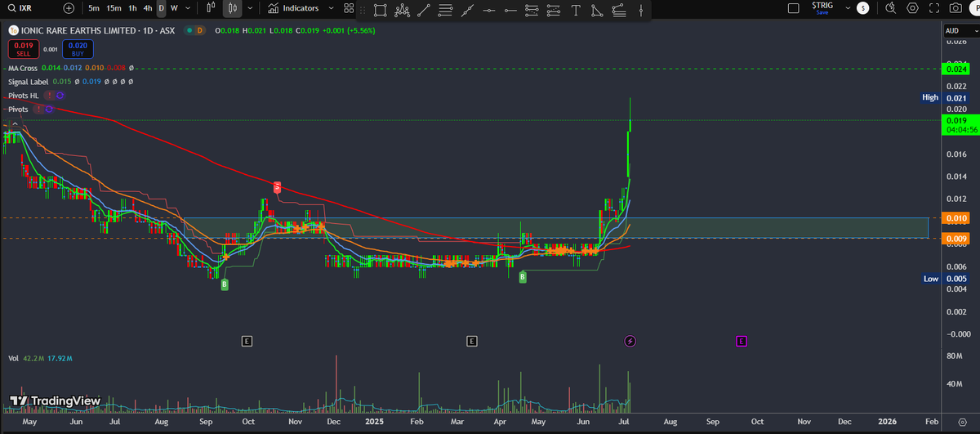This screenshot has height=434, width=980.
Task: Click B buy signal near September
Action: [224, 284]
